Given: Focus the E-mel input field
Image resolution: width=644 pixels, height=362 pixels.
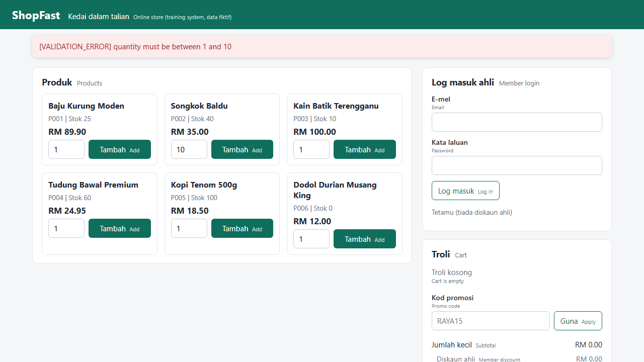Looking at the screenshot, I should [517, 122].
